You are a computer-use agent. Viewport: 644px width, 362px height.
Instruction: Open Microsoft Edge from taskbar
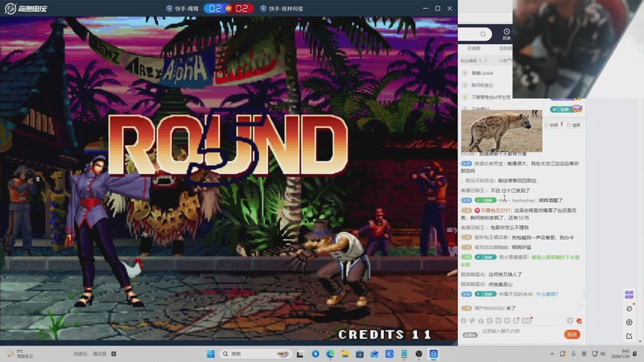point(330,354)
